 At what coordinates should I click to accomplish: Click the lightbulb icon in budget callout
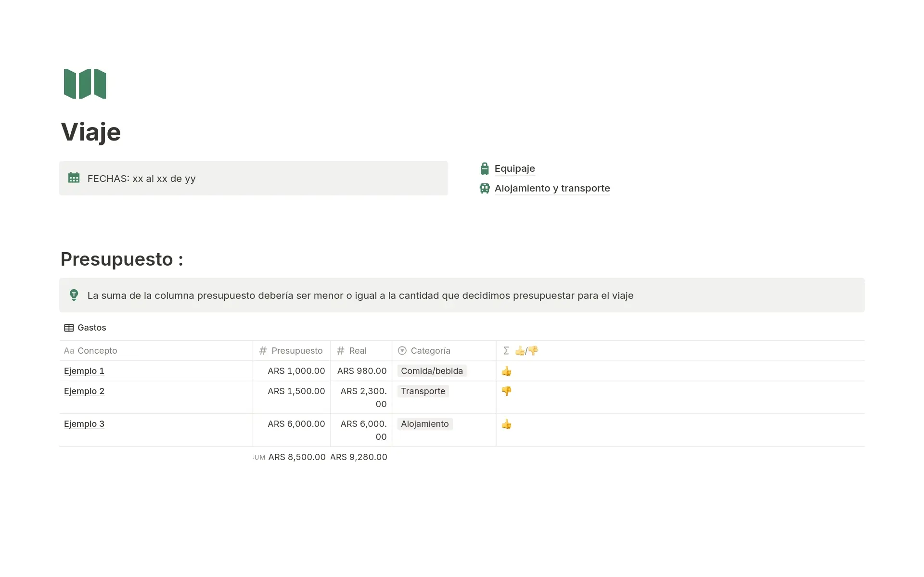coord(74,295)
